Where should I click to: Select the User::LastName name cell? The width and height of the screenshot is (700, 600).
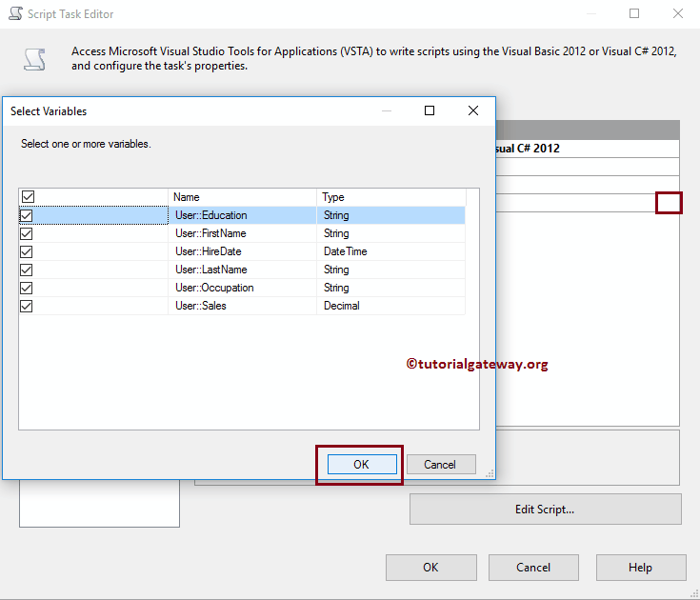click(x=243, y=270)
